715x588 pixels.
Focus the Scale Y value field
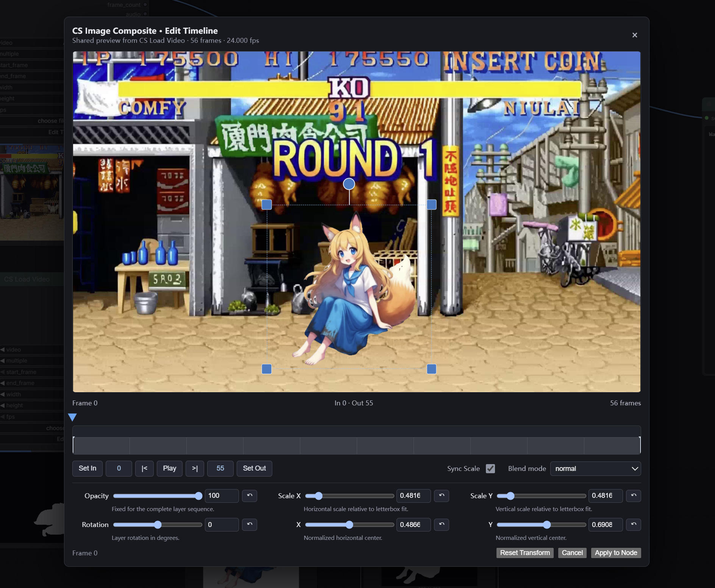tap(606, 496)
